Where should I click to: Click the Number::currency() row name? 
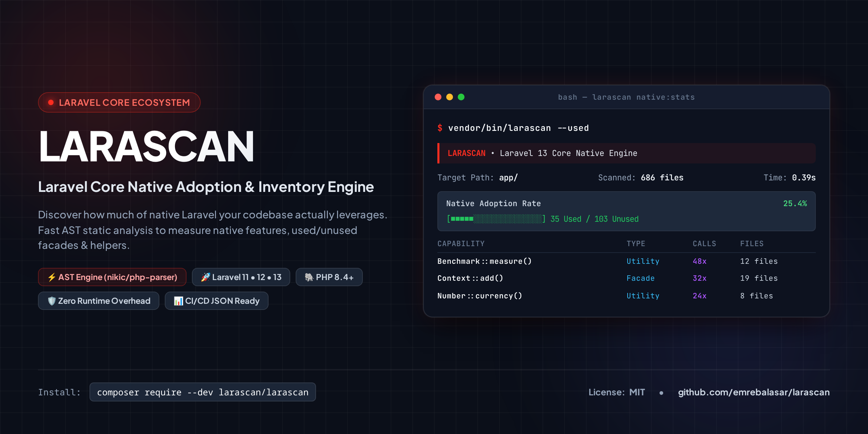[480, 296]
